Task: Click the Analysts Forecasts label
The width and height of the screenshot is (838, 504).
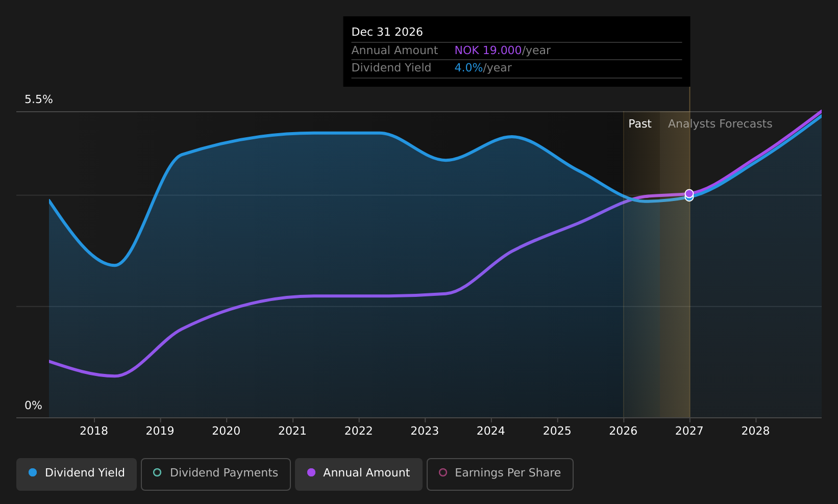Action: tap(720, 124)
